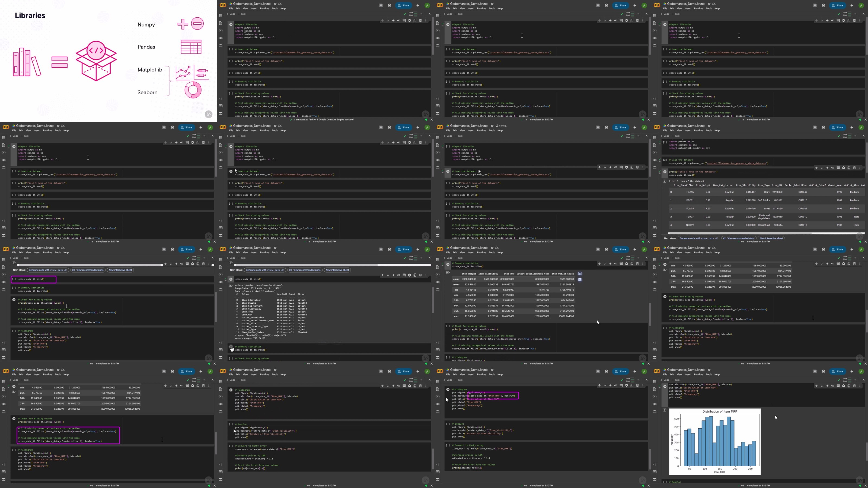Viewport: 868px width, 488px height.
Task: Convert describe() output to interactive table
Action: [x=580, y=274]
